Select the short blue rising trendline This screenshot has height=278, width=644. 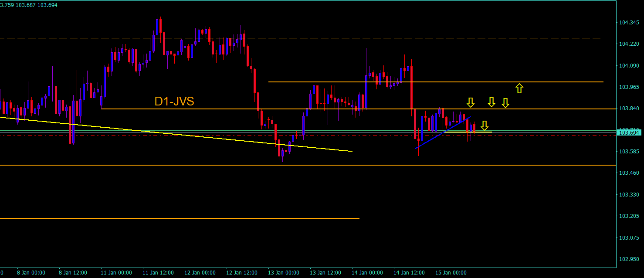pos(443,133)
